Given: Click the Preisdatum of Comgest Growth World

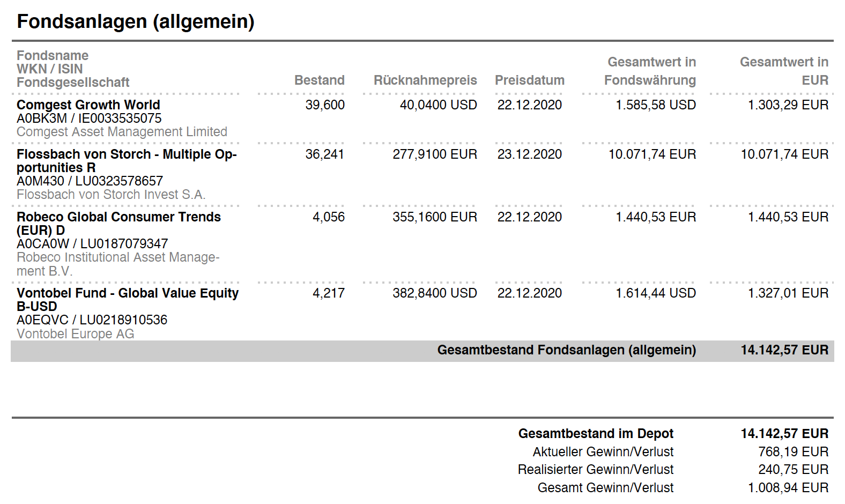Looking at the screenshot, I should point(530,105).
